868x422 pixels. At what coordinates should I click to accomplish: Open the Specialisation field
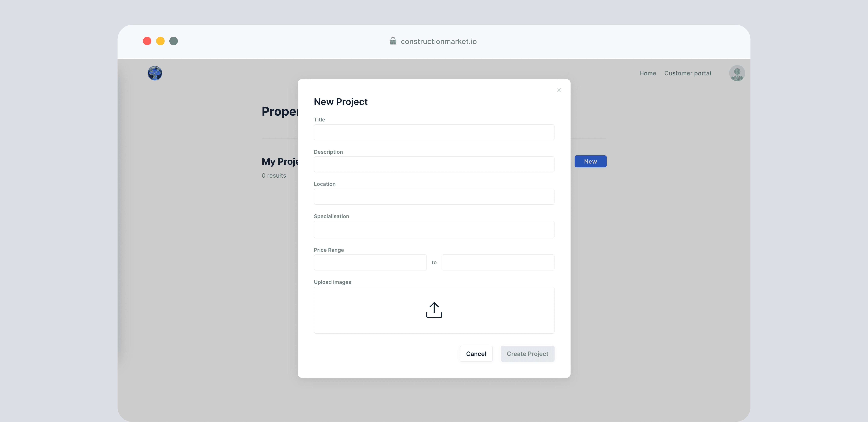tap(434, 230)
